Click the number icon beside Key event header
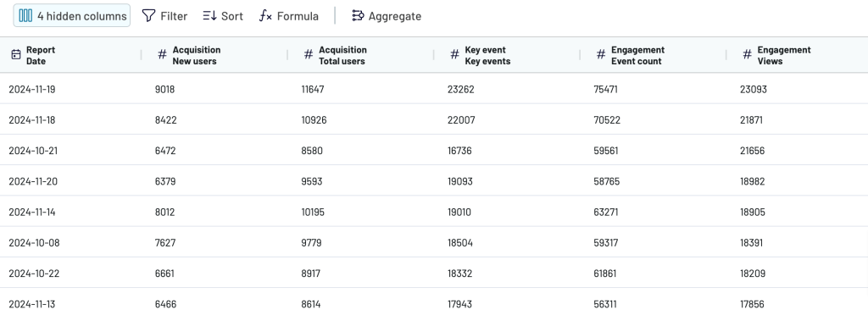868x315 pixels. pos(454,55)
